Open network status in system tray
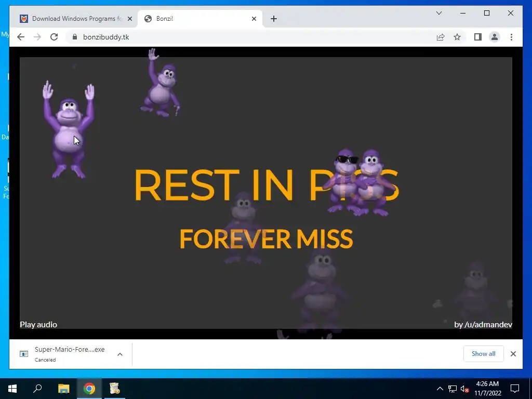This screenshot has width=532, height=399. 453,389
